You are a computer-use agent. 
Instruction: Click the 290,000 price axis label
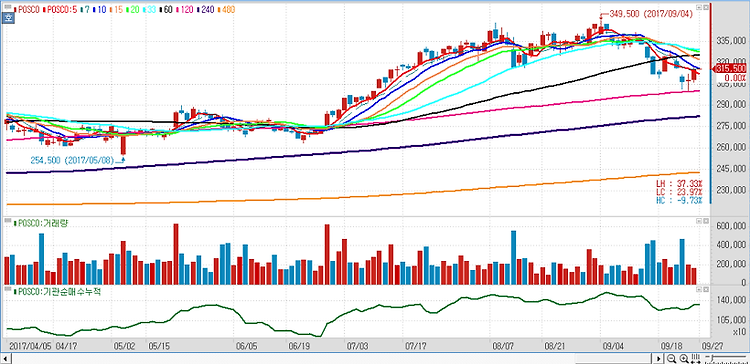click(730, 105)
